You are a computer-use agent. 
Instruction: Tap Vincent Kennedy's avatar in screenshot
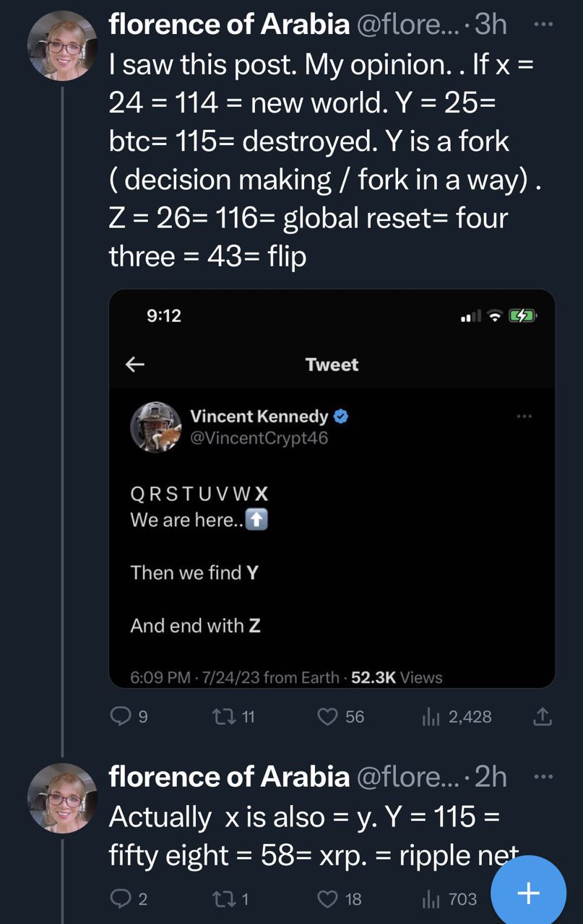click(155, 427)
